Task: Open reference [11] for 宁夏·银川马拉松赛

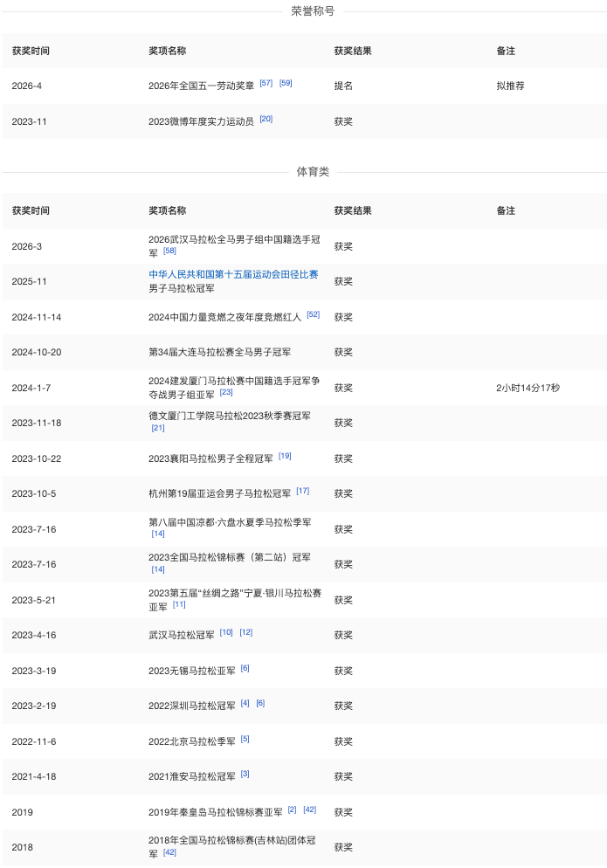Action: [x=179, y=605]
